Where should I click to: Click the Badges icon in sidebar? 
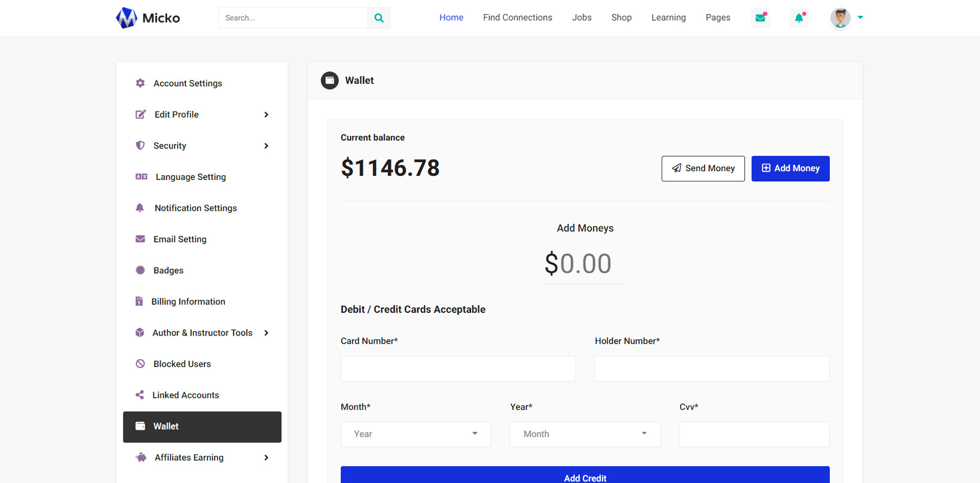140,270
